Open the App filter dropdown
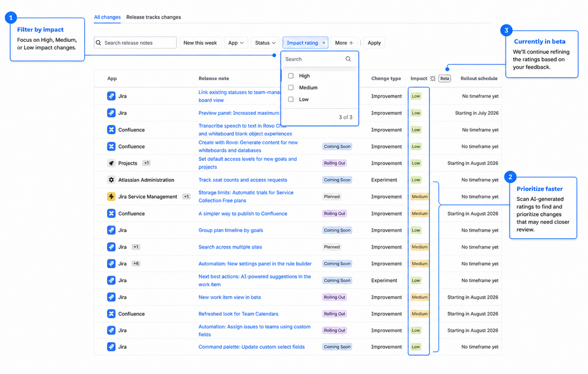This screenshot has height=374, width=588. coord(236,43)
